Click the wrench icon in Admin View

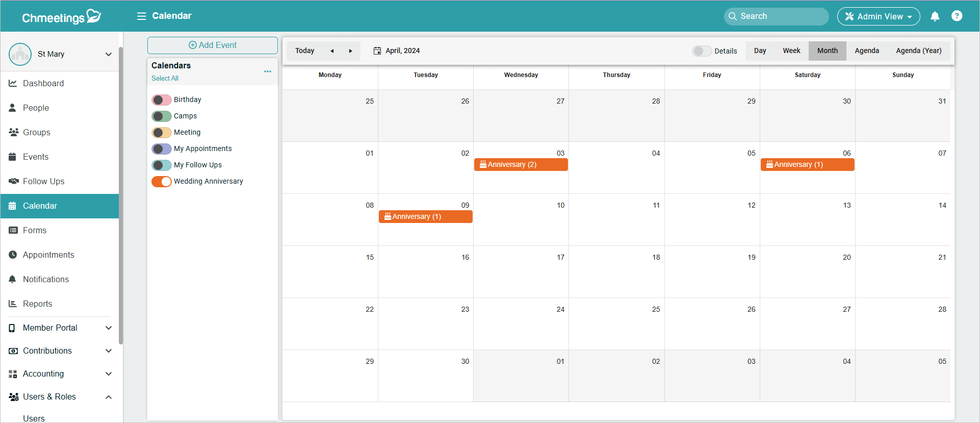(849, 16)
